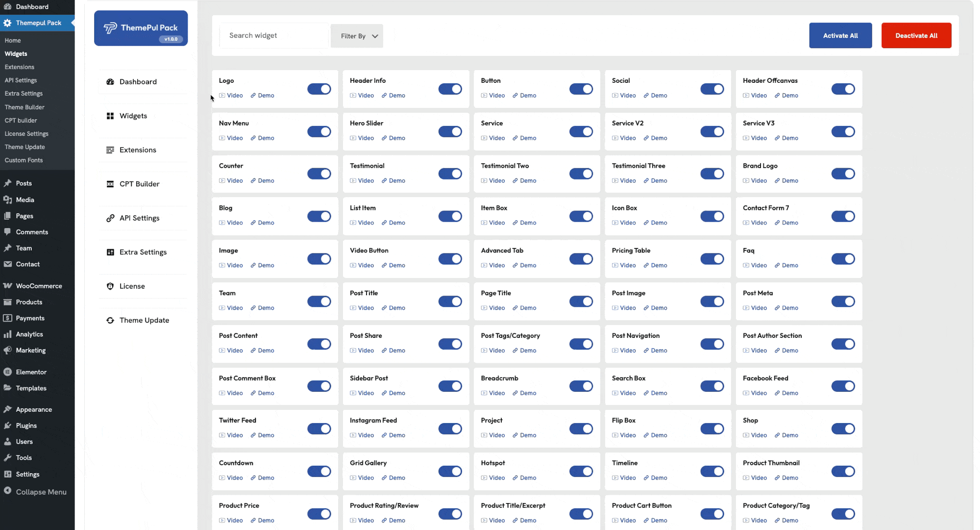This screenshot has width=980, height=530.
Task: Click the Settings item in sidebar
Action: point(27,475)
